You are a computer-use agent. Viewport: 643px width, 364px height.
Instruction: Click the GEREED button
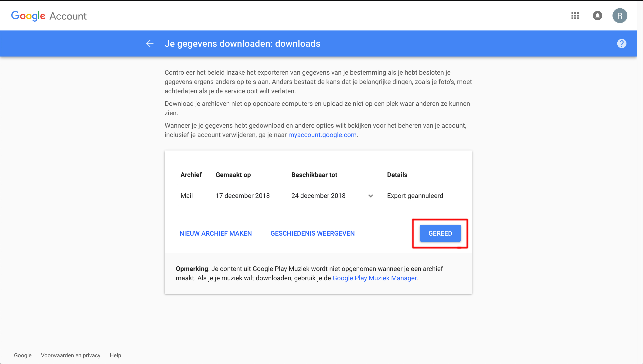pos(440,233)
